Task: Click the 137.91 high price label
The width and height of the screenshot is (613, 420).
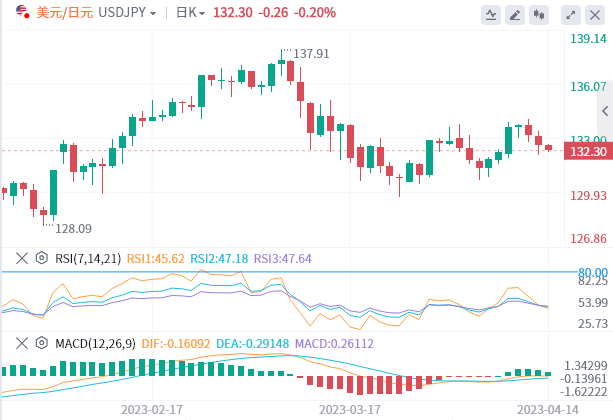Action: (311, 54)
